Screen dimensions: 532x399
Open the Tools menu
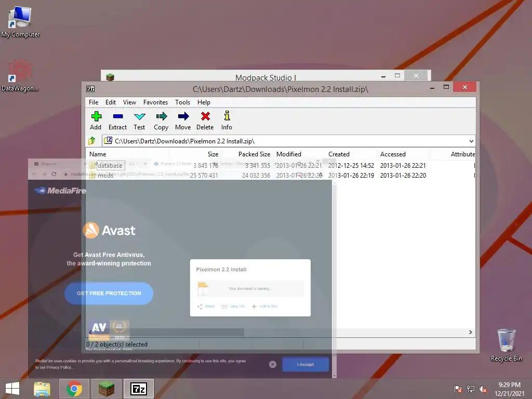(x=182, y=102)
